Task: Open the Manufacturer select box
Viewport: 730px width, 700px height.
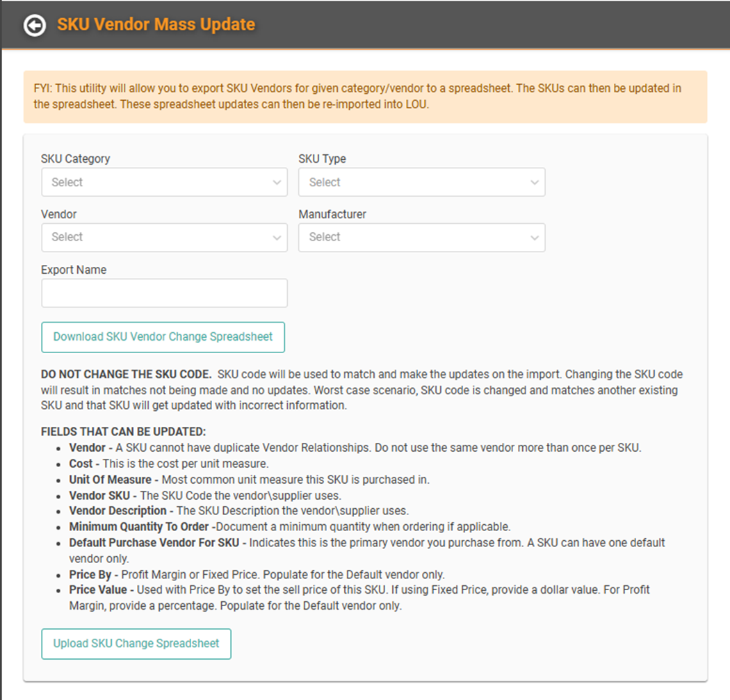Action: pos(422,237)
